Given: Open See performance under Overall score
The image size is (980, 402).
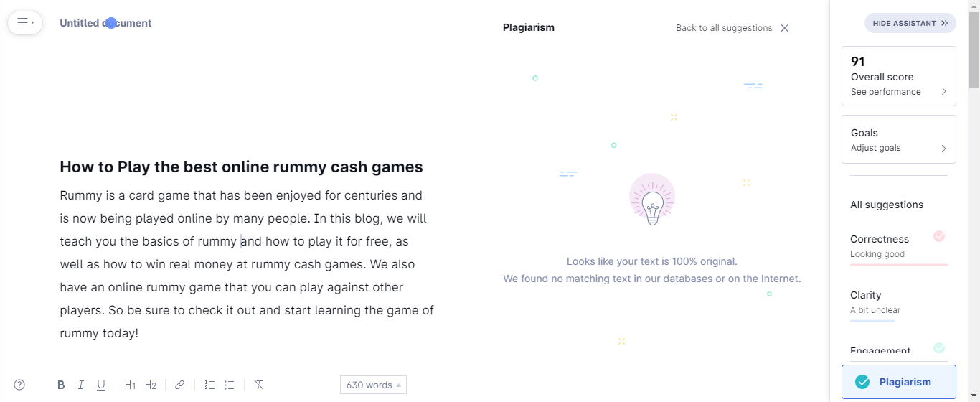Looking at the screenshot, I should click(x=898, y=92).
